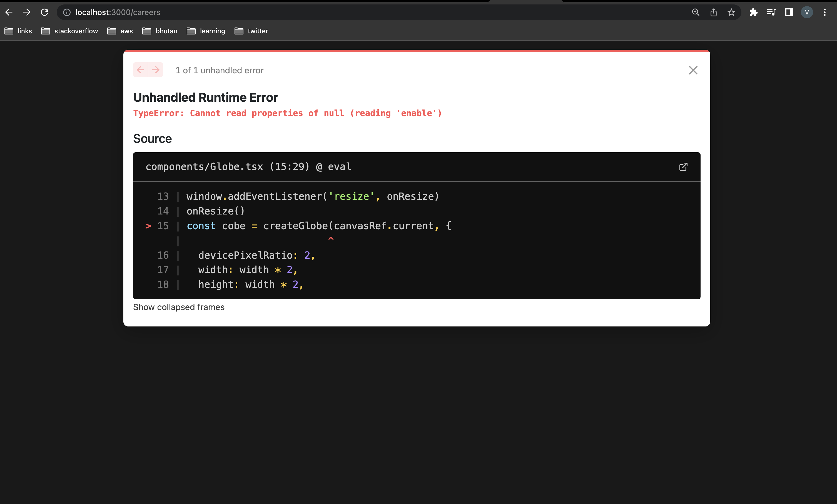Image resolution: width=837 pixels, height=504 pixels.
Task: Dismiss the Unhandled Runtime Error overlay
Action: coord(693,70)
